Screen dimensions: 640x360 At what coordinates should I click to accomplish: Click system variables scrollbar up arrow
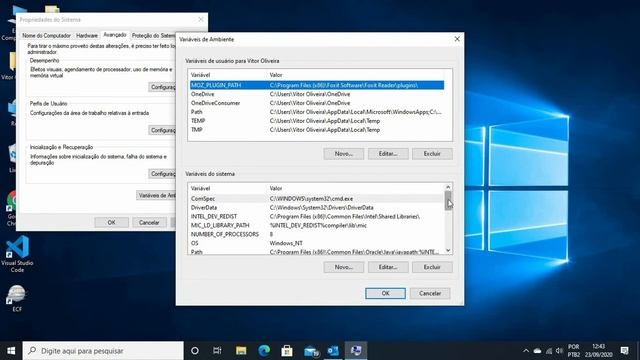click(448, 187)
